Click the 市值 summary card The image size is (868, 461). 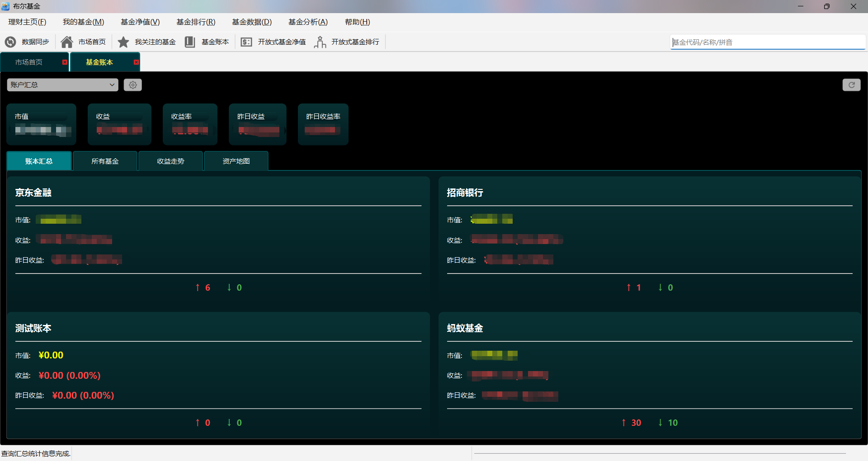point(42,124)
